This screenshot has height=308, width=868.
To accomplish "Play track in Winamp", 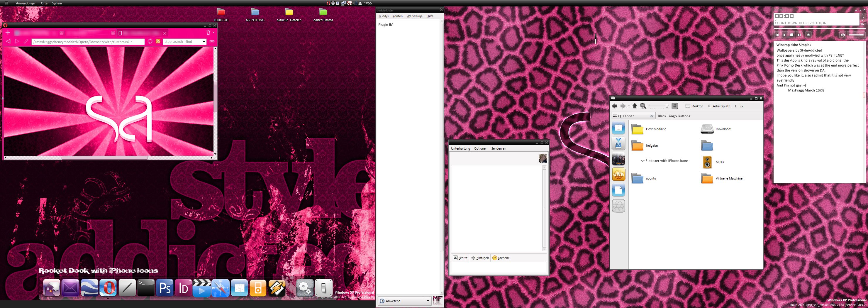I will coord(784,35).
